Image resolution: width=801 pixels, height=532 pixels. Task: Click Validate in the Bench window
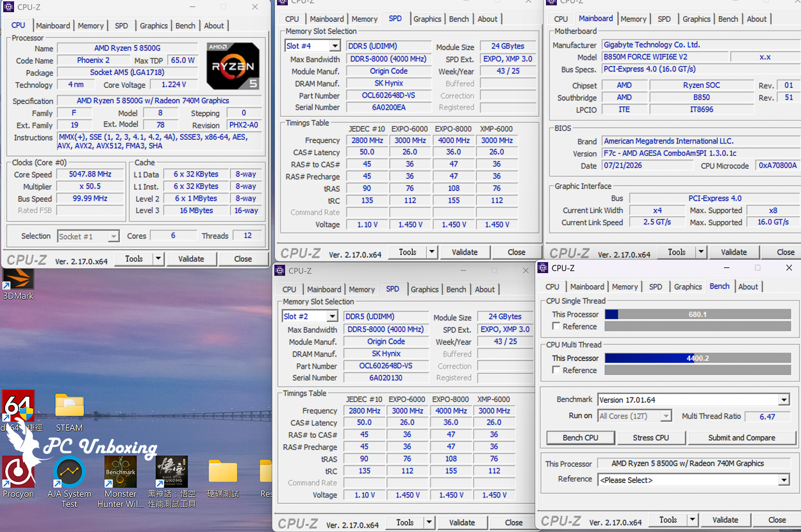tap(725, 520)
